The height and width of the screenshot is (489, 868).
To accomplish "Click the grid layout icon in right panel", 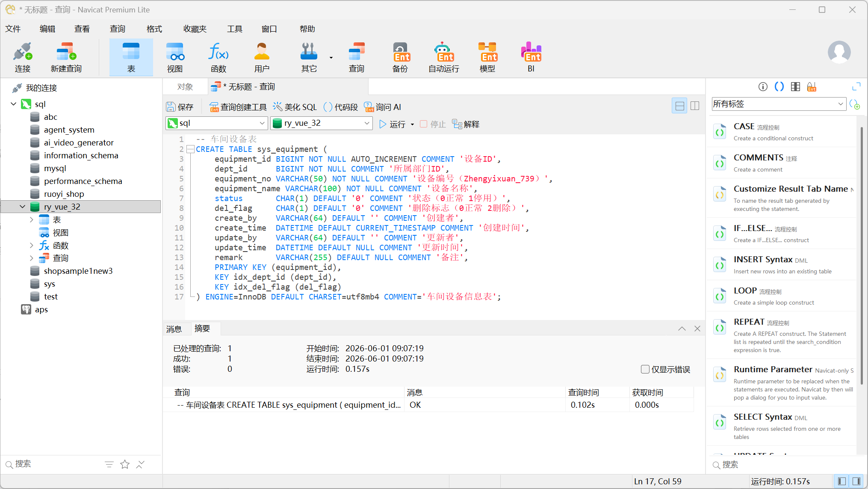I will click(795, 87).
